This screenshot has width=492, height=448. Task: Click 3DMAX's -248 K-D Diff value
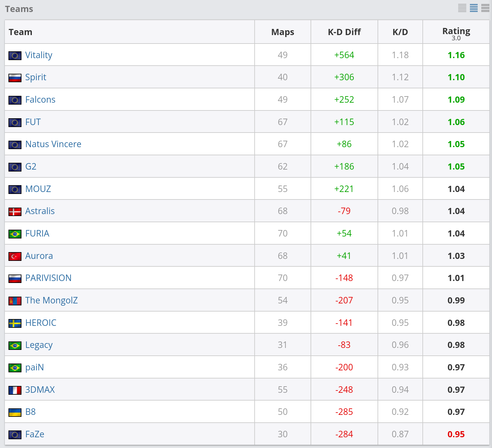pyautogui.click(x=344, y=390)
